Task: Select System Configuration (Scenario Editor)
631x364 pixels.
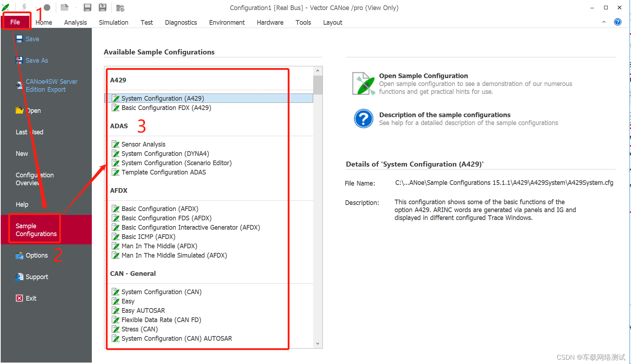Action: (176, 163)
